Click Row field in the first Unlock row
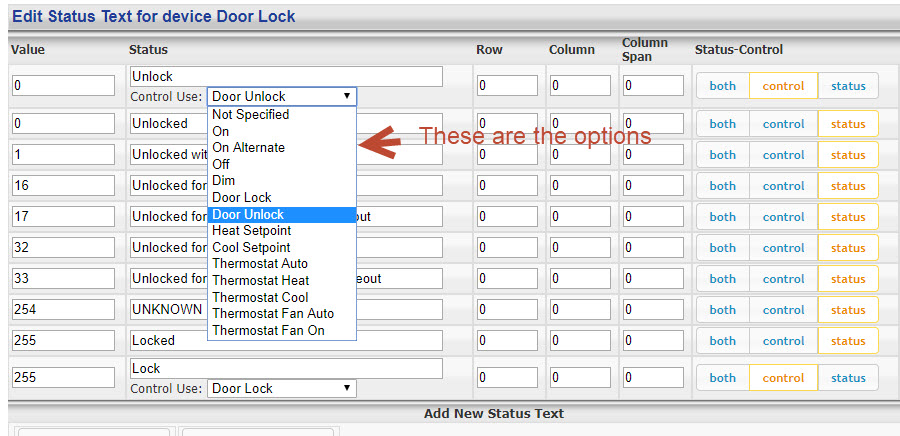This screenshot has width=900, height=436. (x=507, y=86)
